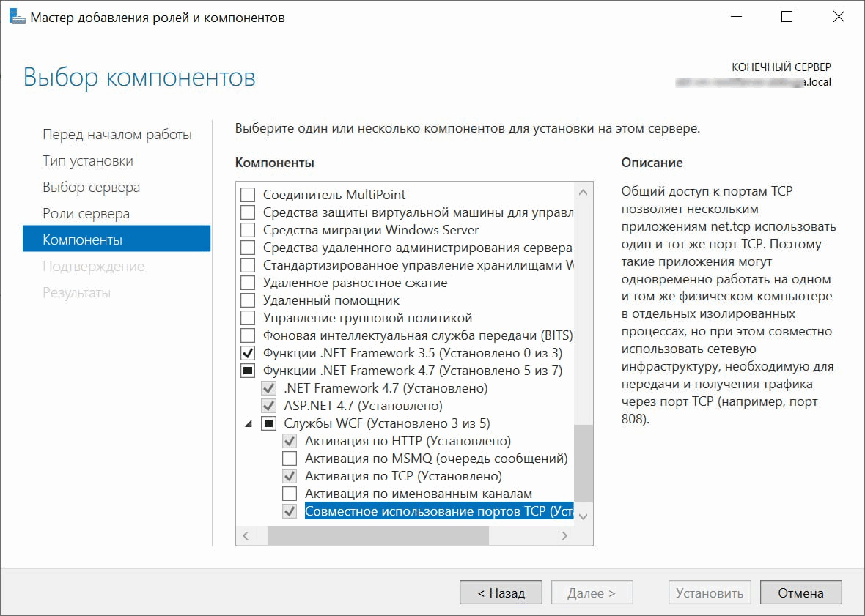Uncheck Функции .NET Framework 3.5 checkbox
Screen dimensions: 865x616
[249, 353]
